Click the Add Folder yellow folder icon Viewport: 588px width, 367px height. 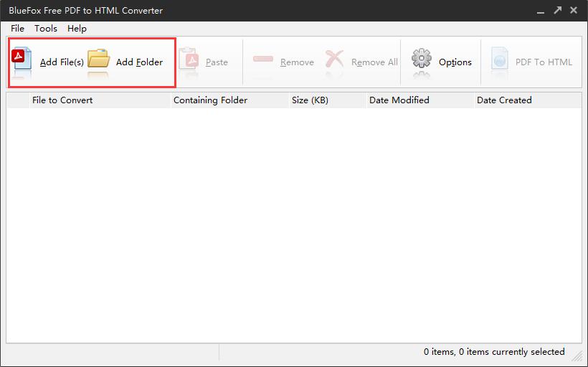[x=98, y=59]
